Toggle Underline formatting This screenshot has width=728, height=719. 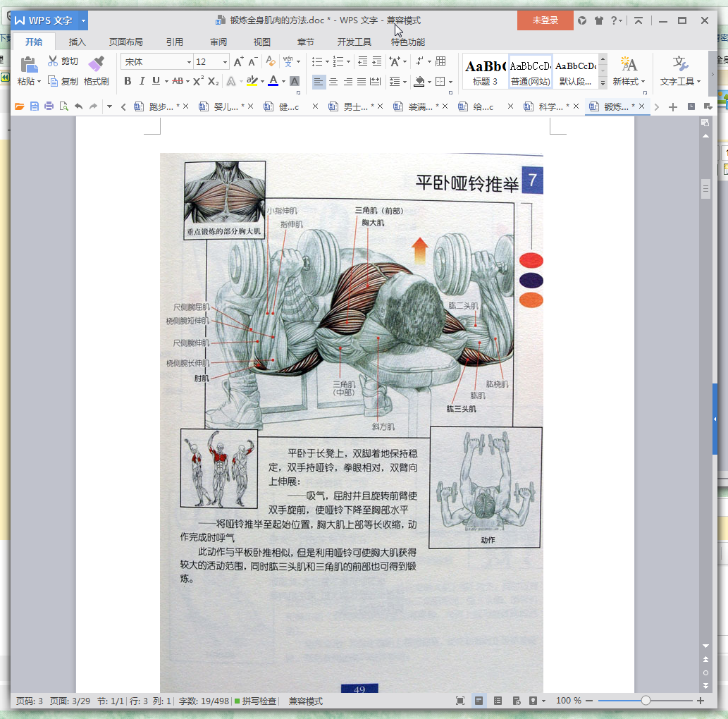pyautogui.click(x=156, y=81)
